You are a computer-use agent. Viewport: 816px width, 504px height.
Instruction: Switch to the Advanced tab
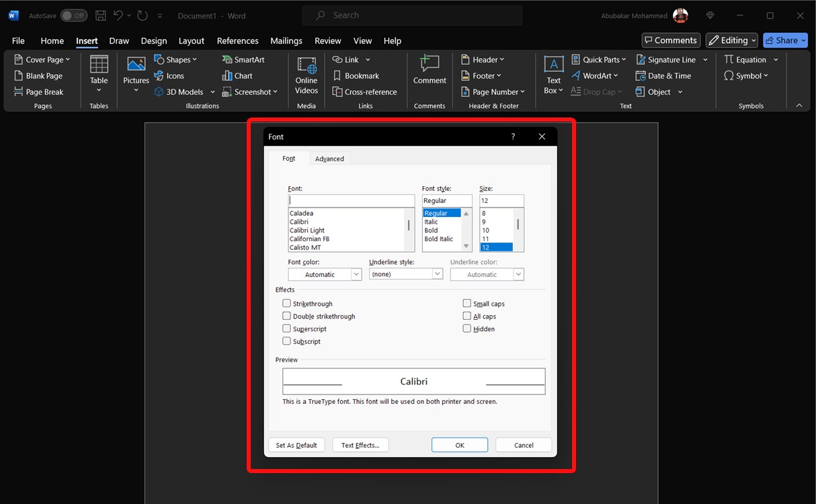tap(329, 159)
